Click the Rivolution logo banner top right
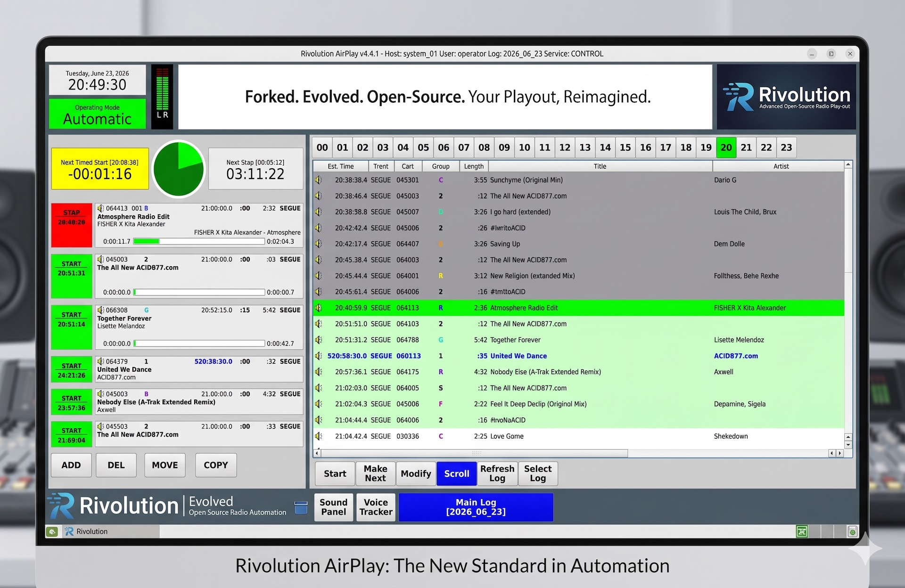This screenshot has width=905, height=588. pos(786,97)
